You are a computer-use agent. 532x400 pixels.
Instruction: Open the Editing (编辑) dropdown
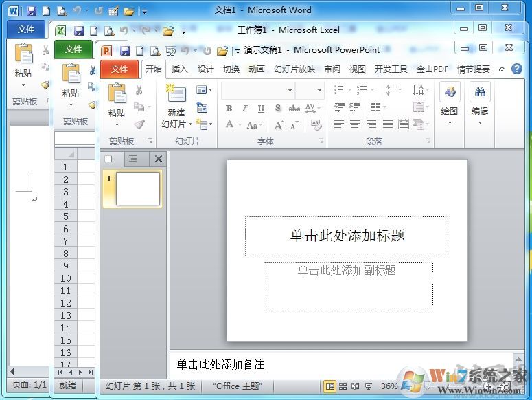pyautogui.click(x=480, y=123)
